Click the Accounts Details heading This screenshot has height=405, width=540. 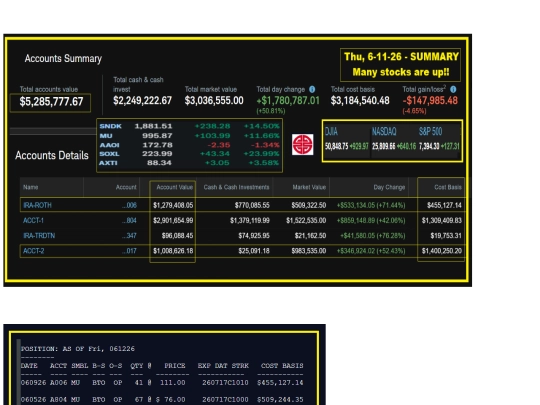point(52,155)
